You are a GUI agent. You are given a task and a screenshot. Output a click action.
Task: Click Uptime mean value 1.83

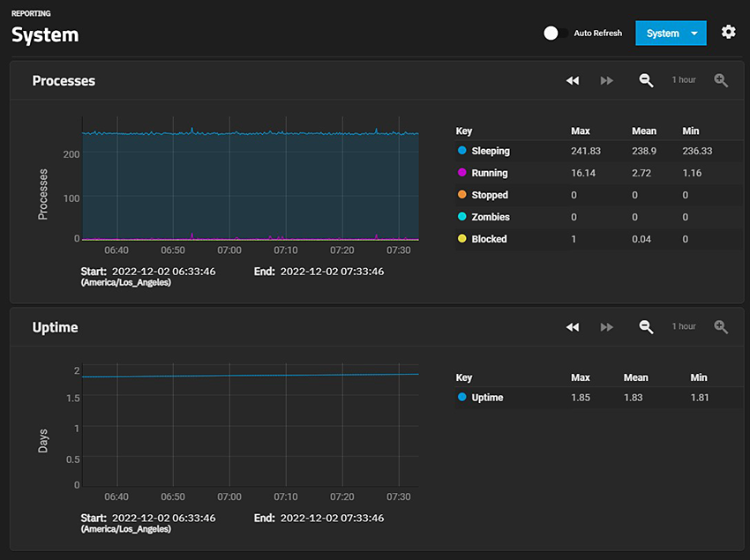pyautogui.click(x=633, y=398)
